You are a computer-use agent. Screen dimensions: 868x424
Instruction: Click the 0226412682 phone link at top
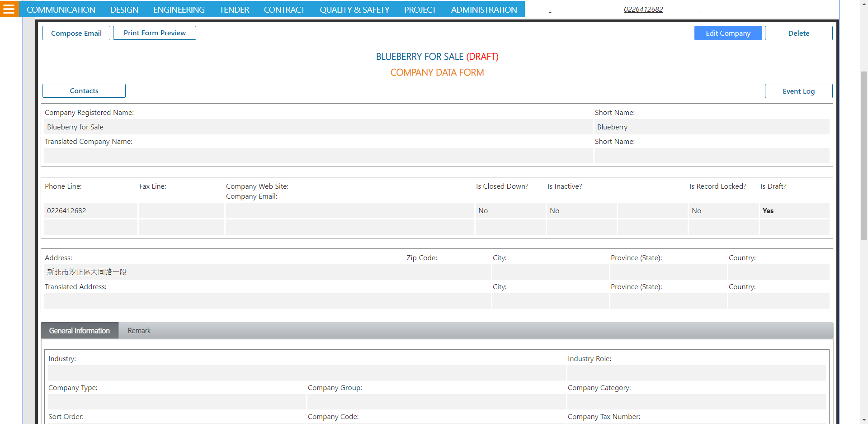click(643, 10)
